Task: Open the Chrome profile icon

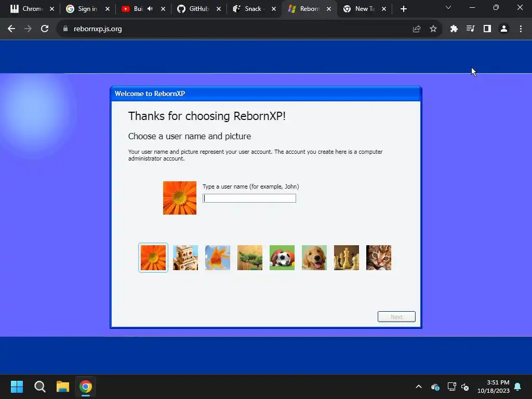Action: click(x=504, y=29)
